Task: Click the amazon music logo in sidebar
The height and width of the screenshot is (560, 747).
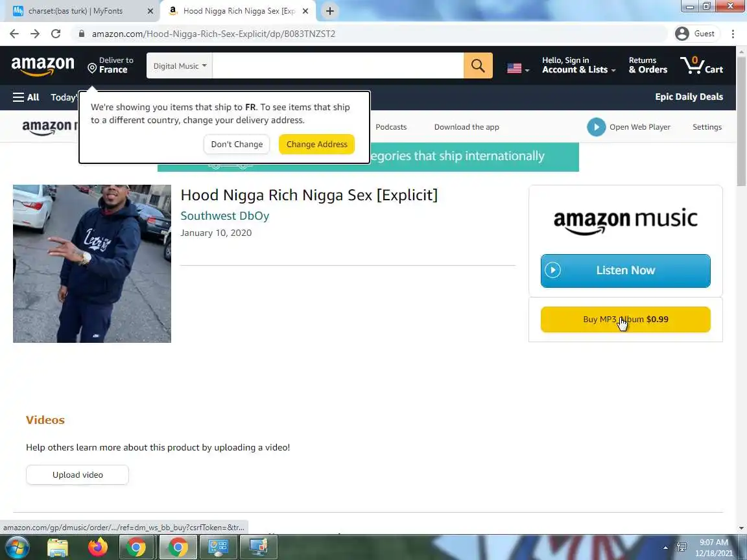Action: coord(626,222)
